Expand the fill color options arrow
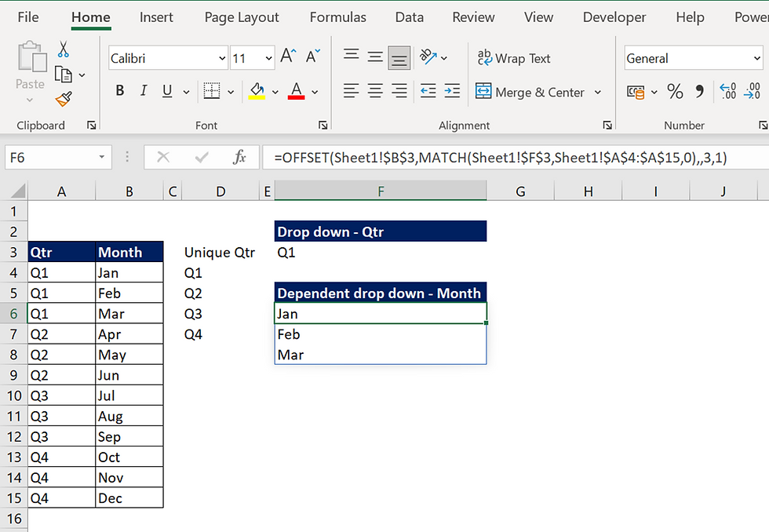 (x=275, y=92)
